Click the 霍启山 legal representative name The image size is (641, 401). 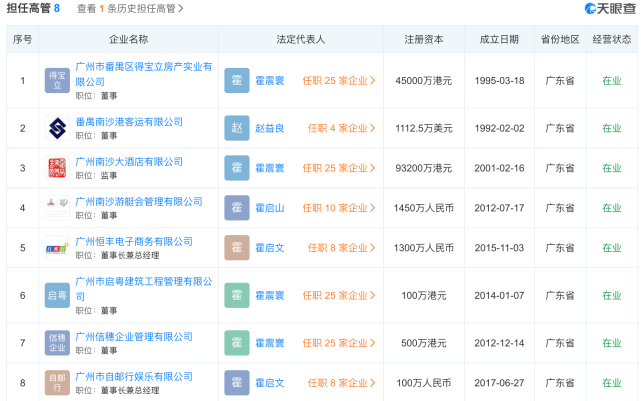[x=270, y=208]
